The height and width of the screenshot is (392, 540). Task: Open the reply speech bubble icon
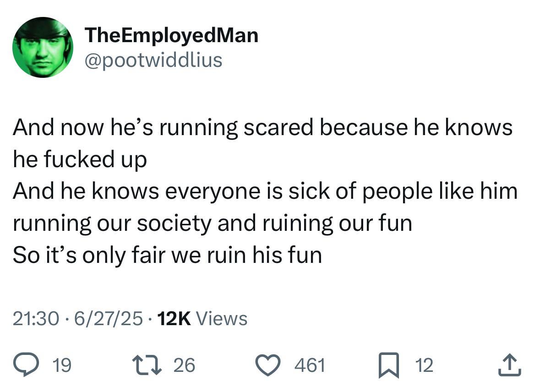[x=26, y=365]
